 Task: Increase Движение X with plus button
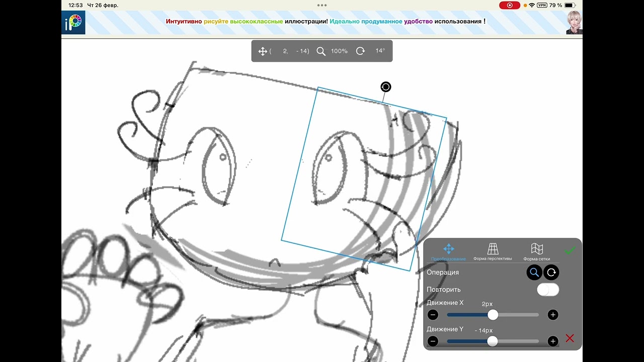point(553,315)
